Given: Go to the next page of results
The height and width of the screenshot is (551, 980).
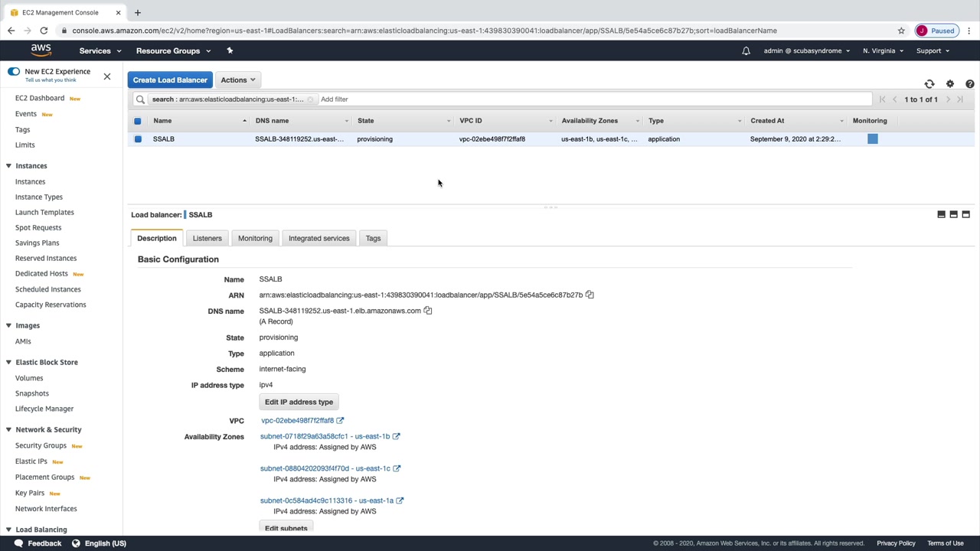Looking at the screenshot, I should [x=948, y=99].
